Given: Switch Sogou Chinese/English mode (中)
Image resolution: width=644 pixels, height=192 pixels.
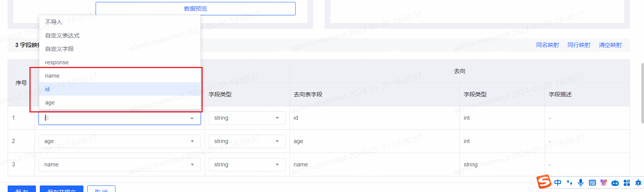Looking at the screenshot, I should click(558, 182).
